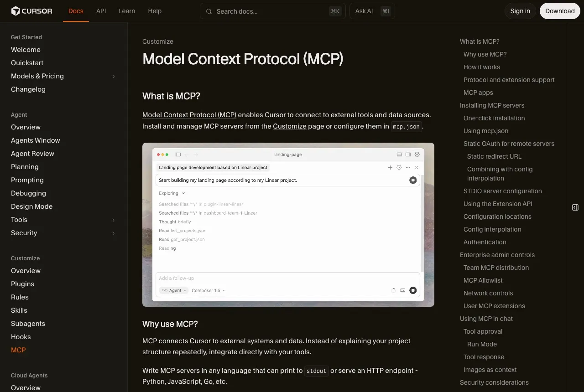Viewport: 584px width, 392px height.
Task: Focus the Search docs field
Action: click(273, 11)
